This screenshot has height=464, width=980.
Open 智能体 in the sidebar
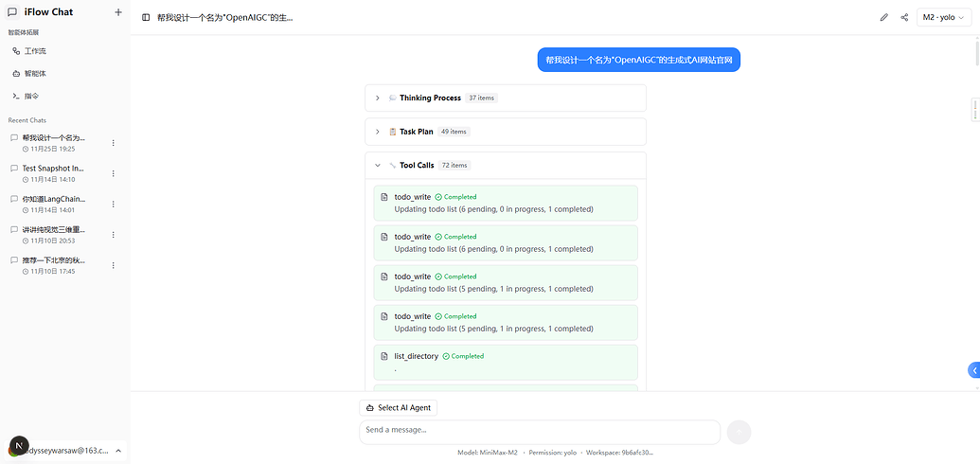click(x=65, y=74)
